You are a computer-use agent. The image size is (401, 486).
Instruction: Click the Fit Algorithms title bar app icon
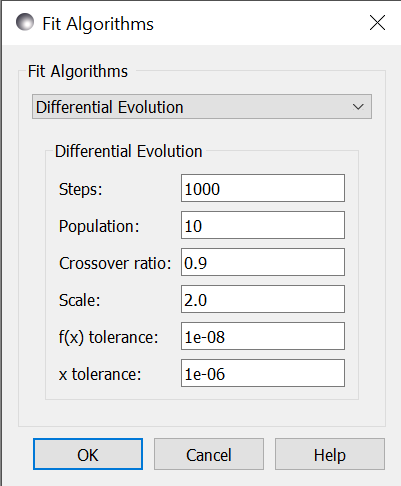point(25,22)
